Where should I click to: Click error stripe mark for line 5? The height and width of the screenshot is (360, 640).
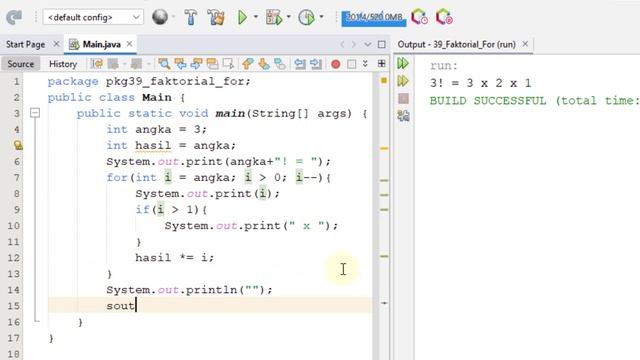pyautogui.click(x=384, y=149)
